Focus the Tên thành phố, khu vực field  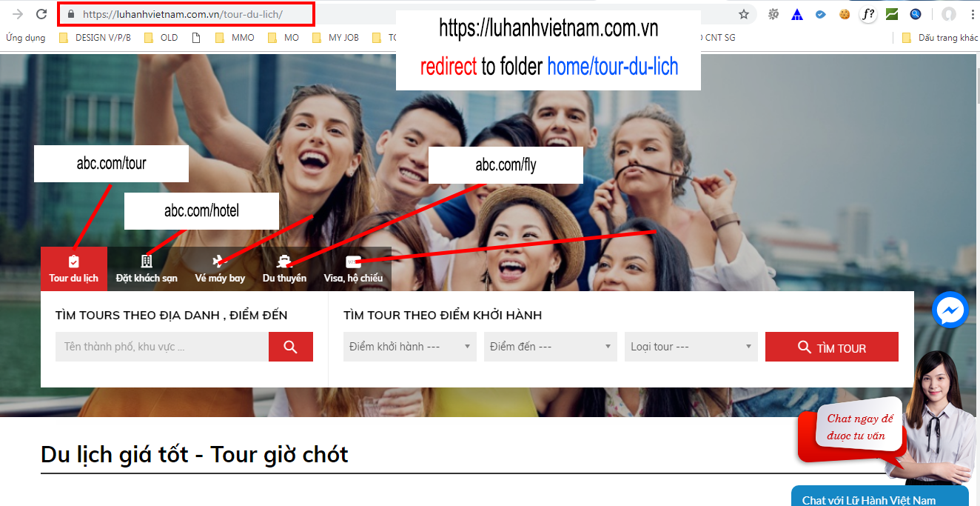pyautogui.click(x=162, y=347)
